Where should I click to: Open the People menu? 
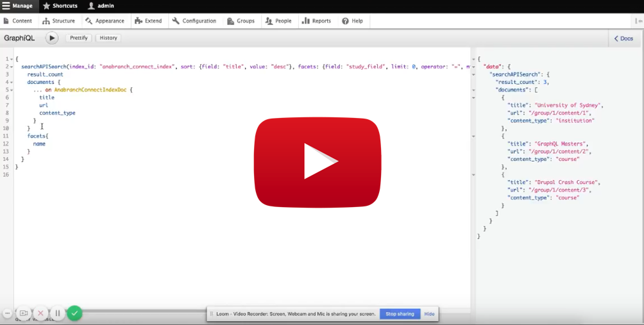pos(278,21)
